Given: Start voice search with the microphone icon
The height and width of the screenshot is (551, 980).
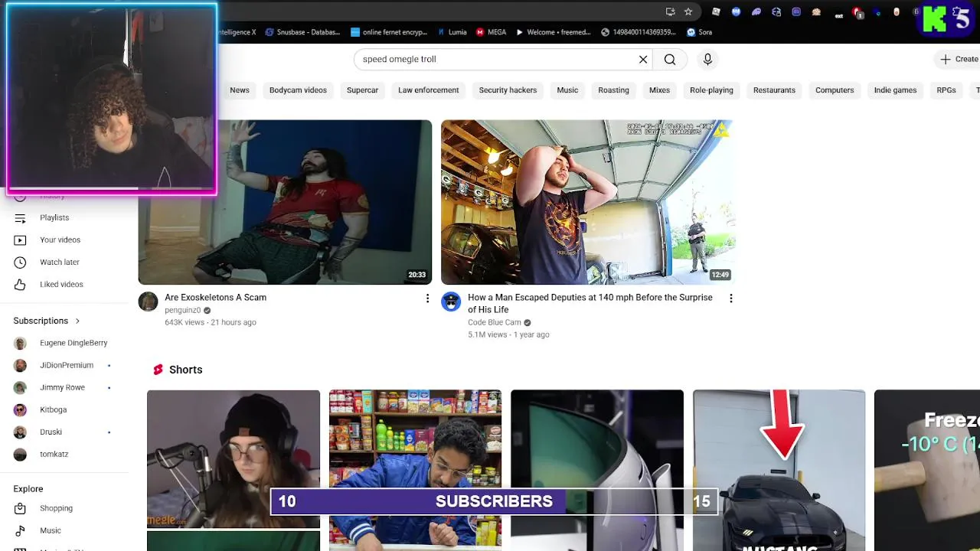Looking at the screenshot, I should [707, 60].
